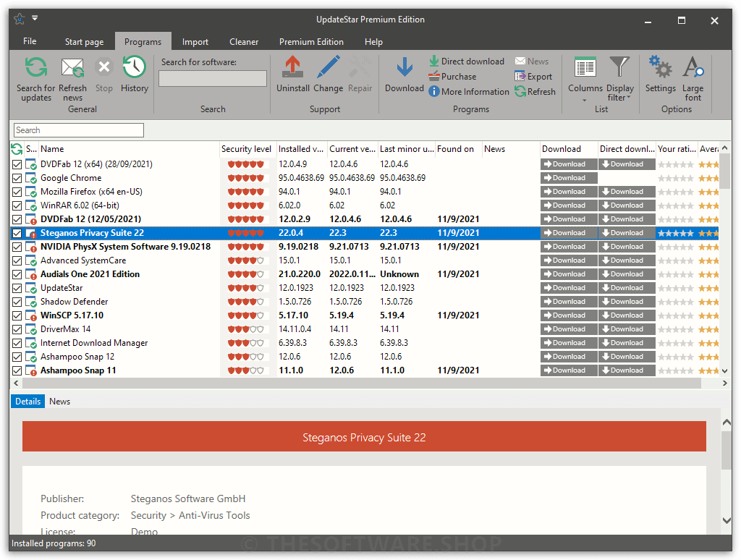The width and height of the screenshot is (741, 560).
Task: Uncheck the Google Chrome checkbox
Action: 17,178
